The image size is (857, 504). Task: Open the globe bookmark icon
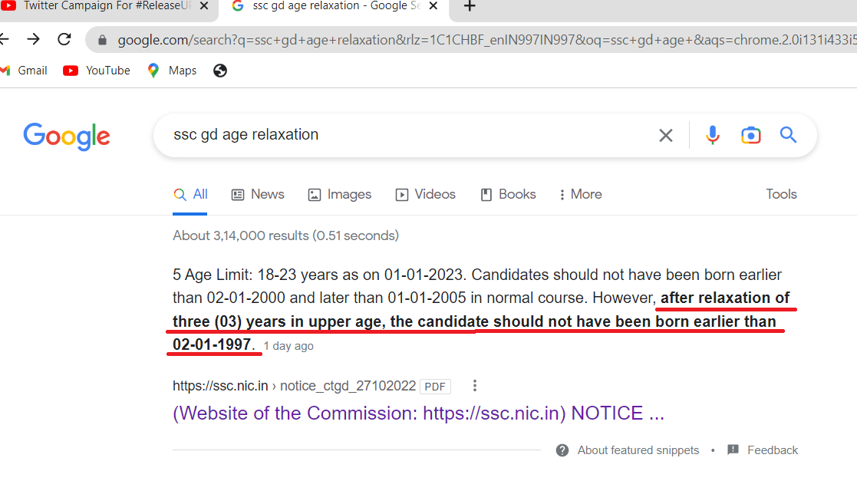tap(220, 71)
